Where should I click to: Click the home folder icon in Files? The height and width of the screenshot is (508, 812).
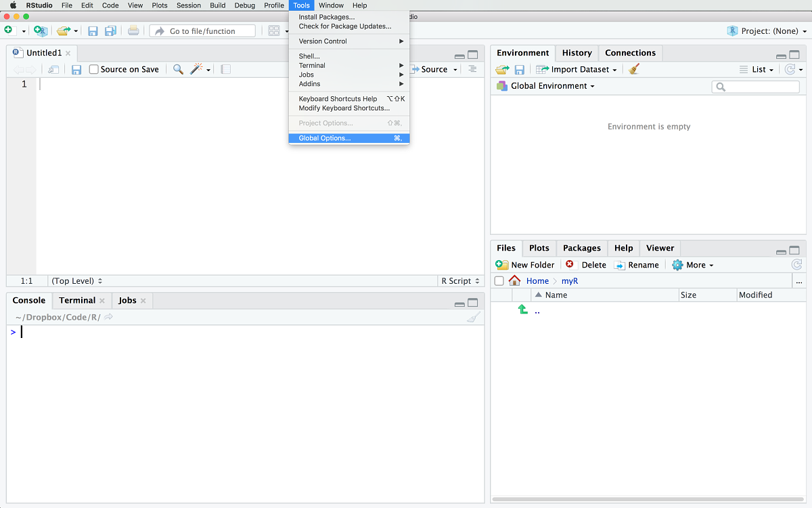515,280
